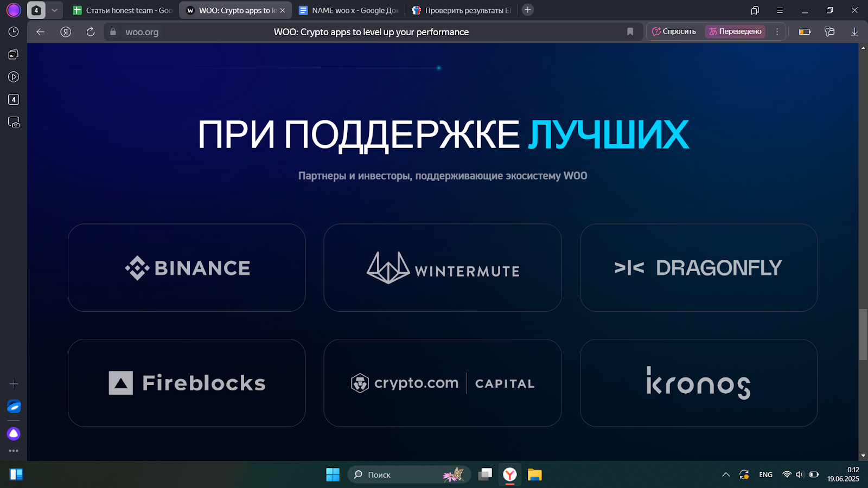Switch to Проверить результаты tab

click(x=462, y=10)
